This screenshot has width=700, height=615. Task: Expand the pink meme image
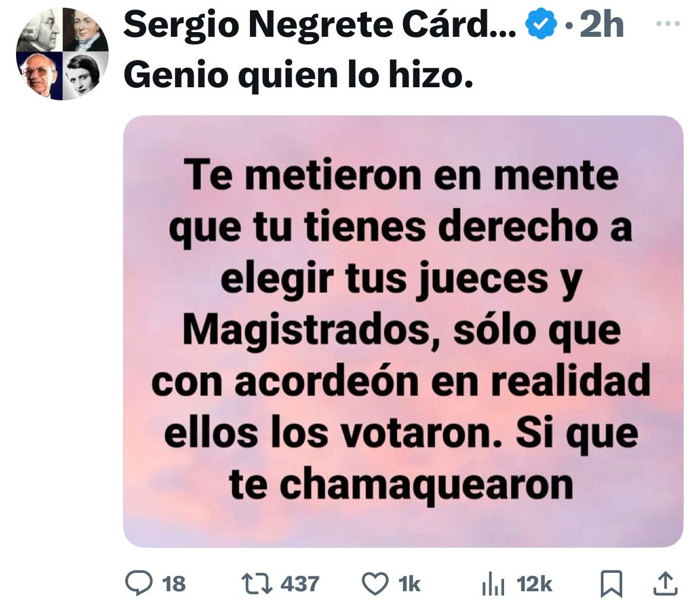[403, 331]
